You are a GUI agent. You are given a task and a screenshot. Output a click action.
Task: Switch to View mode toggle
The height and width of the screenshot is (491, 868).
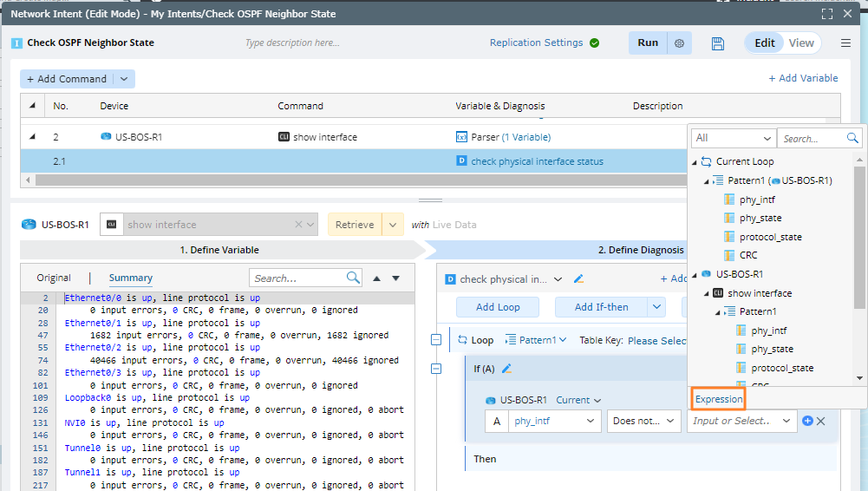801,43
